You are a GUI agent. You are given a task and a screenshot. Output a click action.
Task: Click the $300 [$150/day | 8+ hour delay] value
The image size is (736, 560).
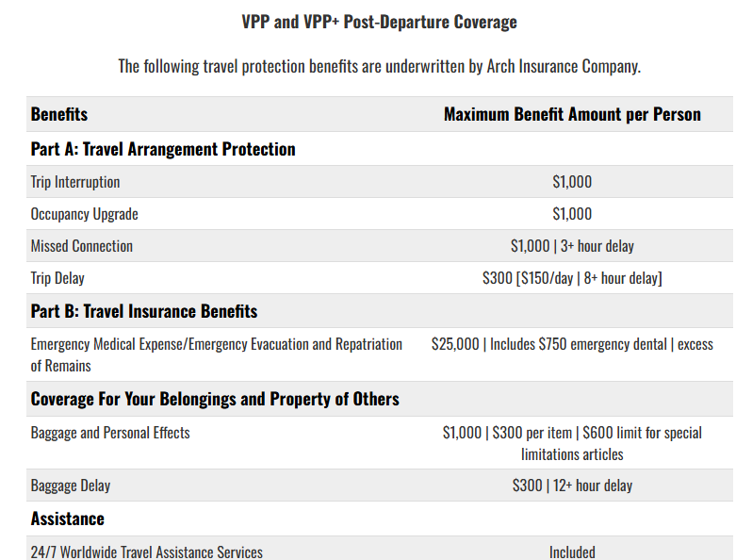coord(572,278)
